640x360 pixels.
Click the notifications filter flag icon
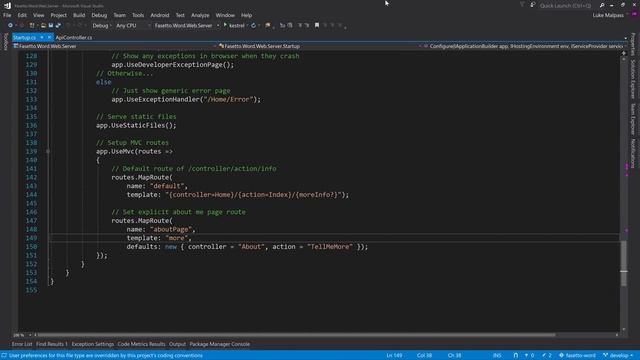(522, 5)
